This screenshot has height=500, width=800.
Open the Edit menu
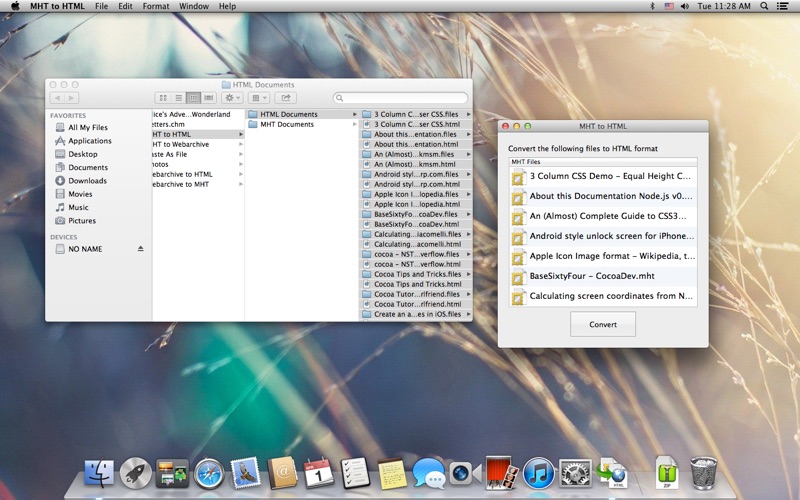[x=125, y=6]
